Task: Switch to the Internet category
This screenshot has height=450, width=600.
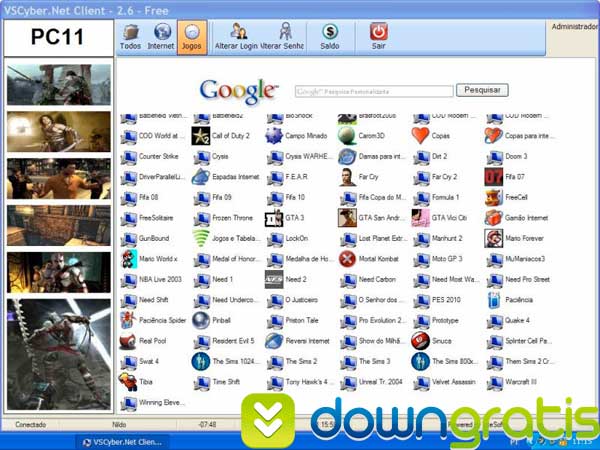Action: [161, 38]
